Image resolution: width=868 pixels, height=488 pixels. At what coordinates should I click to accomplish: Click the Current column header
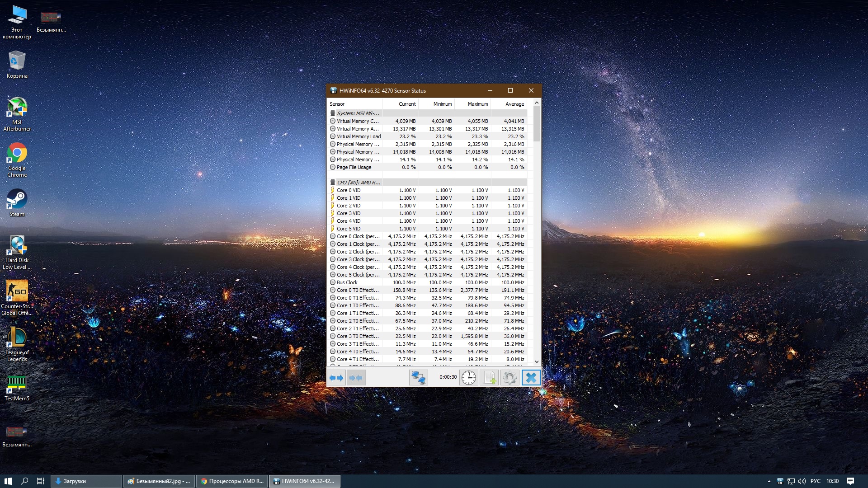pyautogui.click(x=406, y=104)
